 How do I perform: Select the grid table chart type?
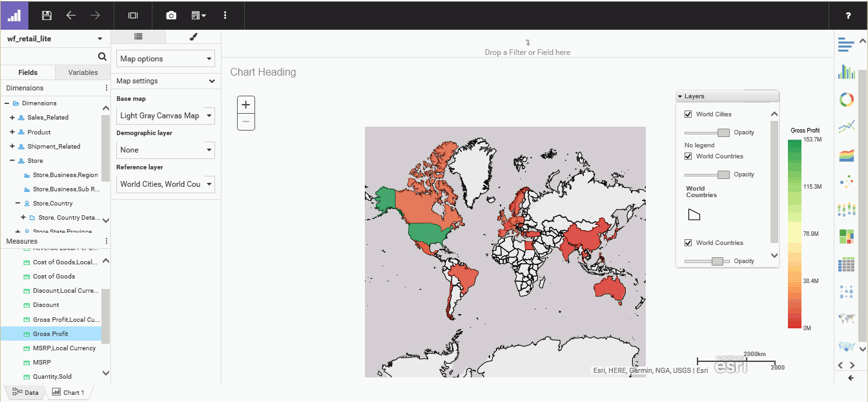coord(846,265)
